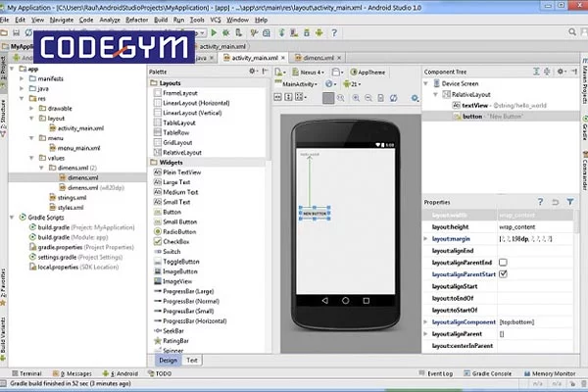The width and height of the screenshot is (588, 392).
Task: Open Component Tree settings gear
Action: tap(561, 72)
